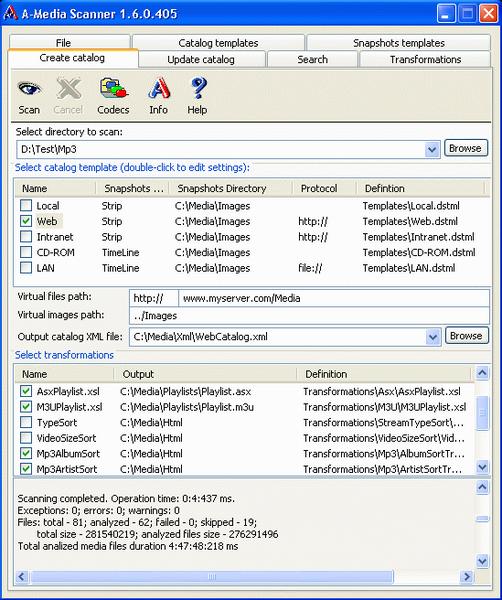The image size is (502, 600).
Task: Select Templates\Web.dstml definition cell
Action: pyautogui.click(x=410, y=221)
